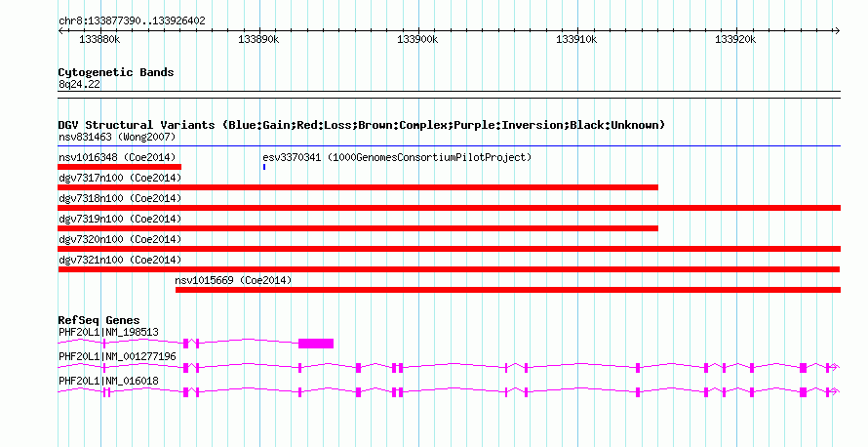
Task: Open variant dgv7317n100 (Coe2014) label
Action: [x=120, y=178]
